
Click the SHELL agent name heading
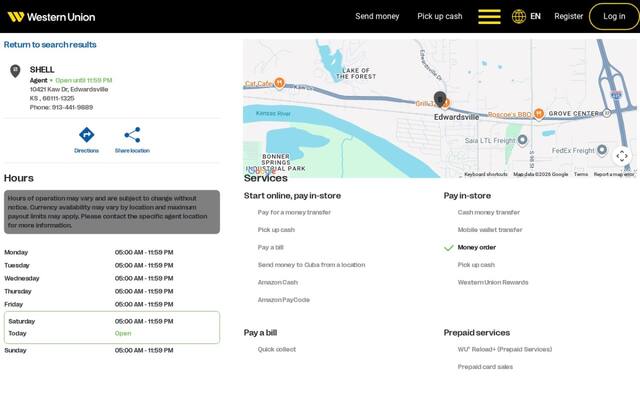click(42, 69)
